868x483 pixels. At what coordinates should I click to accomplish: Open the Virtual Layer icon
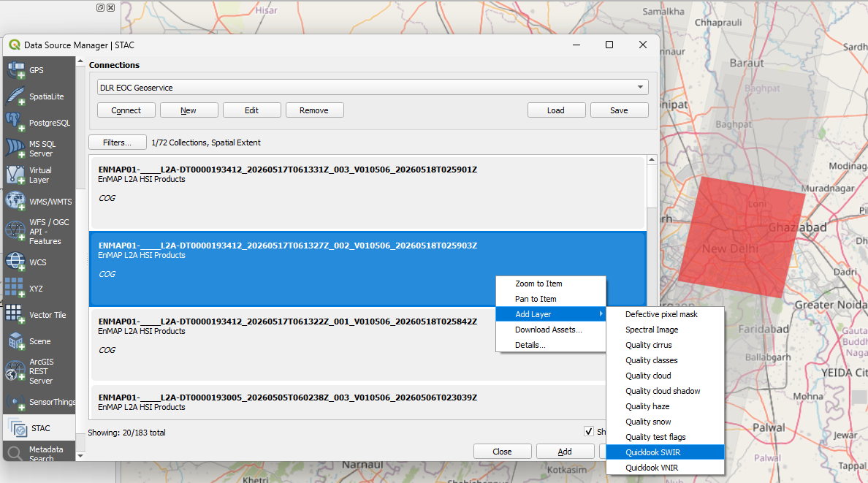15,175
